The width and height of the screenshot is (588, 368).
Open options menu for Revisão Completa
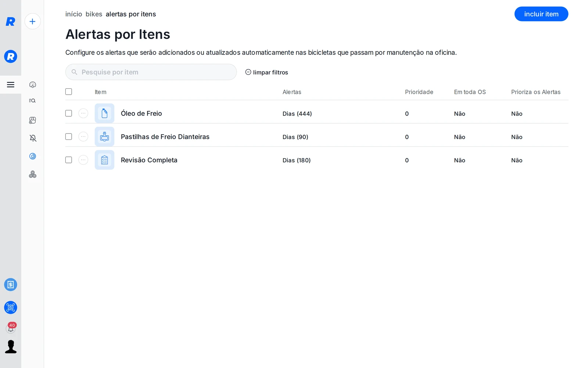pos(83,160)
